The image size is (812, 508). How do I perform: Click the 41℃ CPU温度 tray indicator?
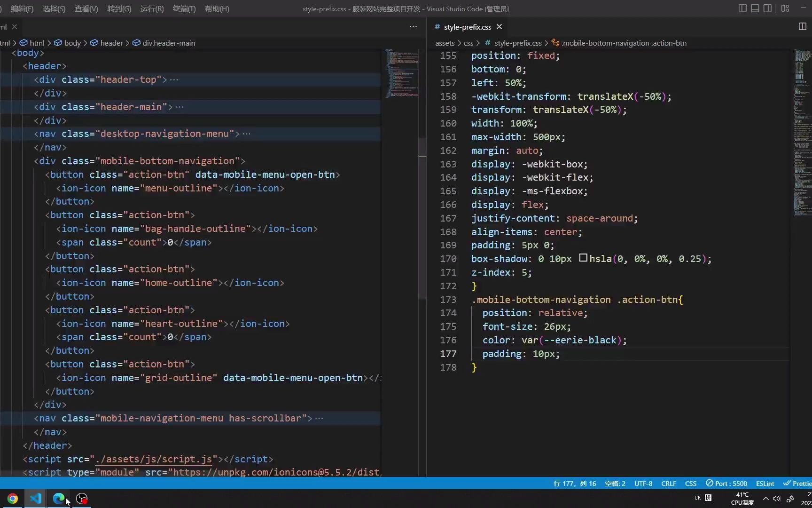pyautogui.click(x=742, y=499)
